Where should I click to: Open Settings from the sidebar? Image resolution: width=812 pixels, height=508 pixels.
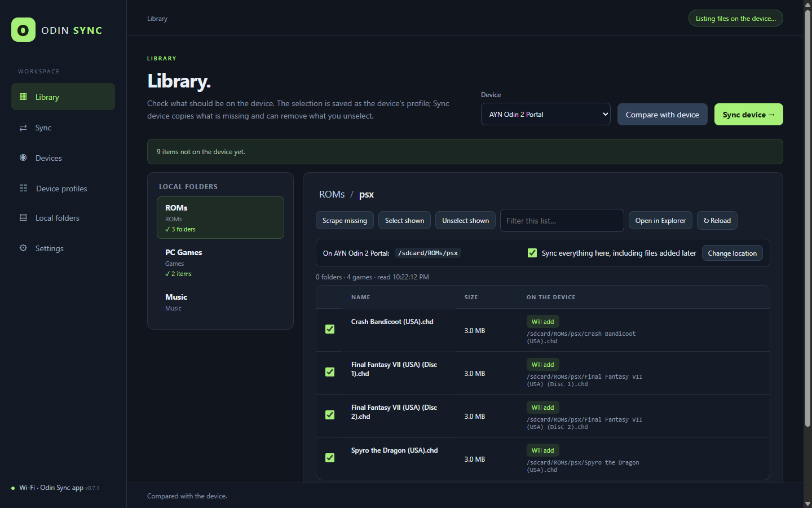[x=63, y=248]
